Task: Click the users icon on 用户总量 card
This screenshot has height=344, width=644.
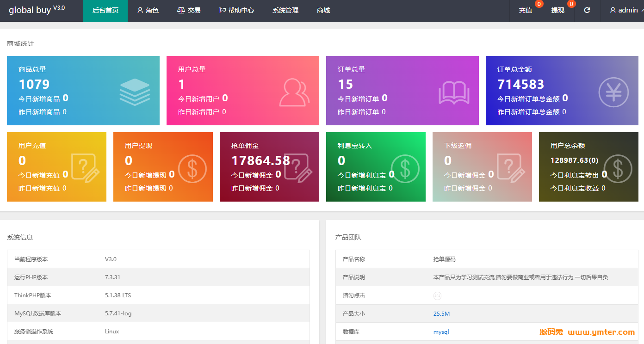Action: (x=294, y=92)
